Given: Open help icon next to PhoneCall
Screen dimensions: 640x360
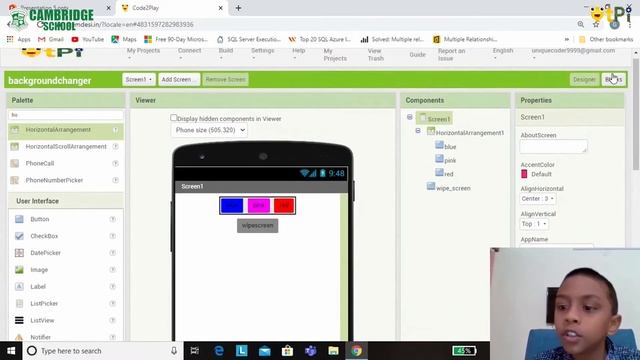Looking at the screenshot, I should point(116,163).
